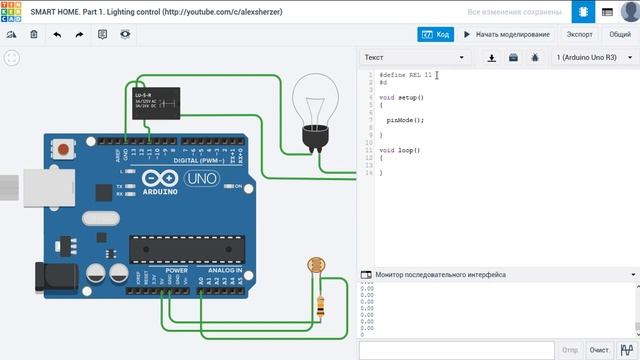Redo the last action
Viewport: 640px width, 360px height.
click(79, 35)
